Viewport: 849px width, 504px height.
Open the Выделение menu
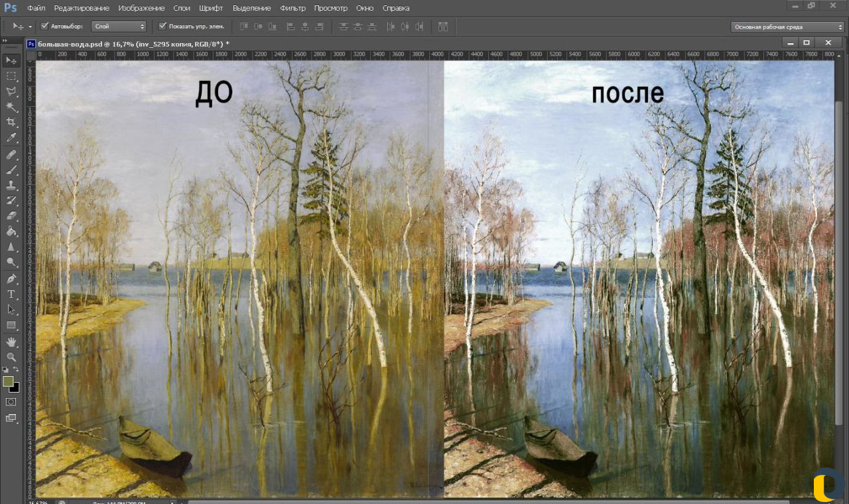click(x=252, y=8)
